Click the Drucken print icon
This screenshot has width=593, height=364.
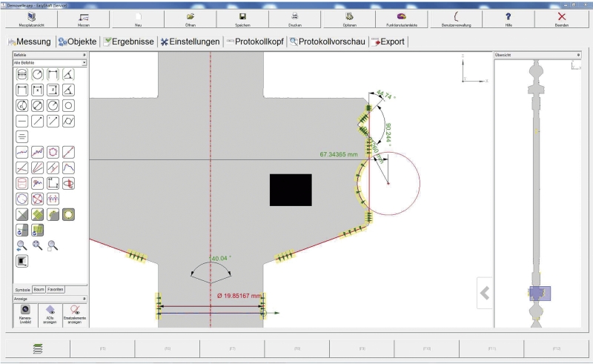tap(296, 19)
